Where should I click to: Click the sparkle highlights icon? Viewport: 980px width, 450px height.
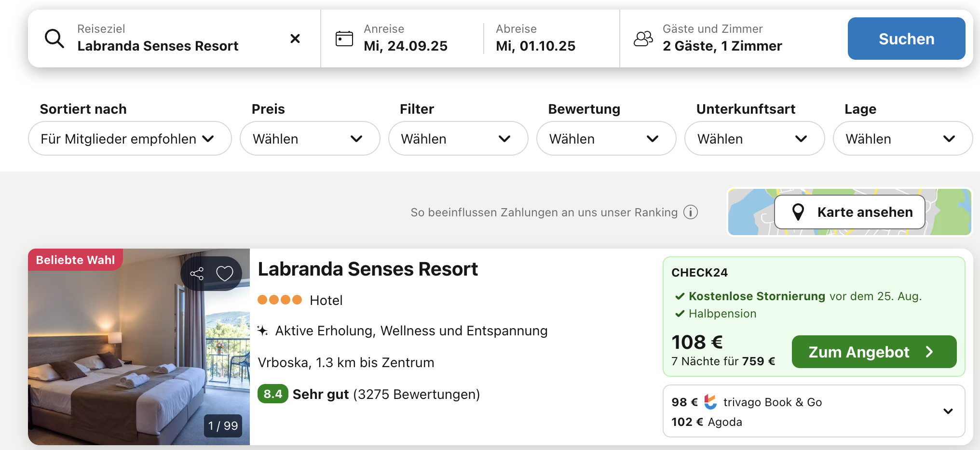pos(262,331)
